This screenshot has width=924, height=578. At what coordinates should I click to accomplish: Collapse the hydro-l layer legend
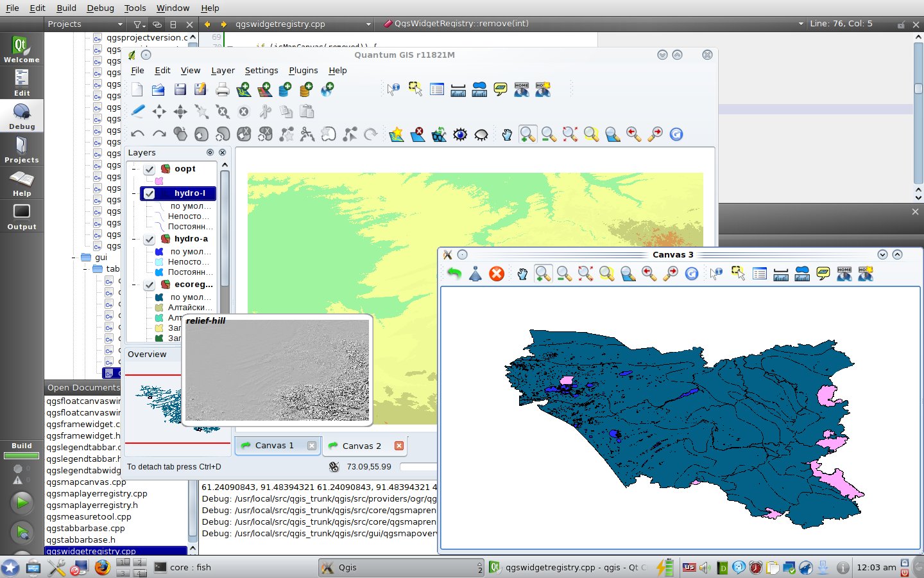coord(134,193)
